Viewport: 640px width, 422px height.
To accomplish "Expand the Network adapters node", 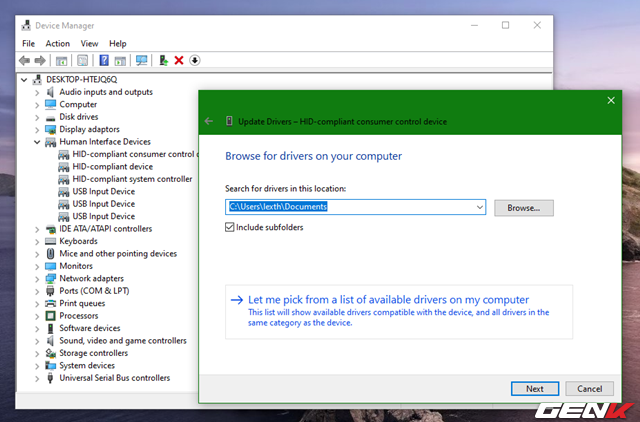I will [x=37, y=279].
